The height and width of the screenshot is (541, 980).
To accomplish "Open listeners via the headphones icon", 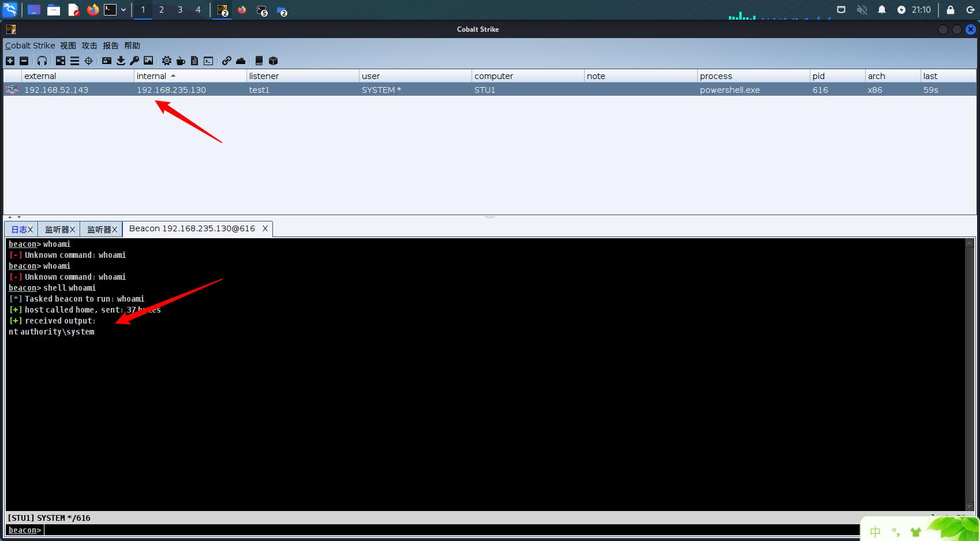I will point(42,61).
